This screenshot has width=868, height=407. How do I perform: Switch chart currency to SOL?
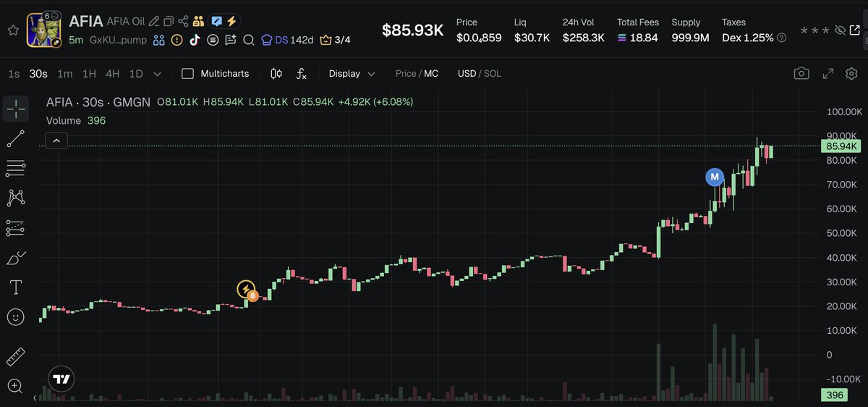492,73
